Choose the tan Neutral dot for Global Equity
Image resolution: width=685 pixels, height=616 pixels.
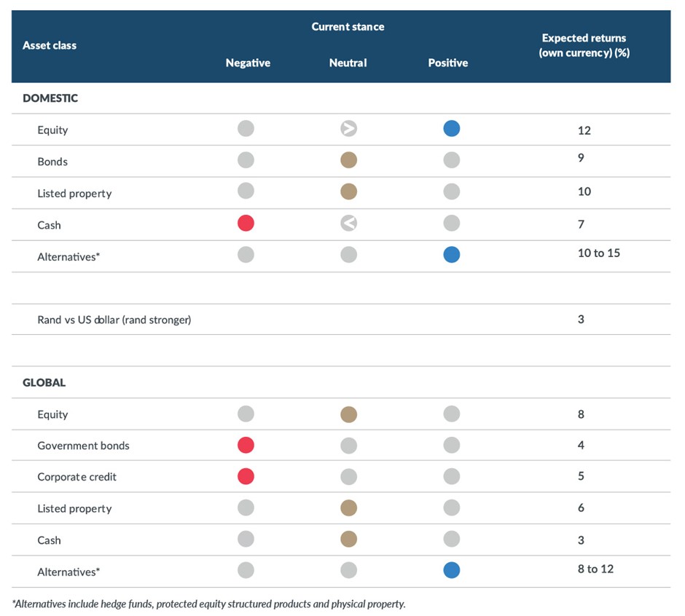[x=349, y=414]
